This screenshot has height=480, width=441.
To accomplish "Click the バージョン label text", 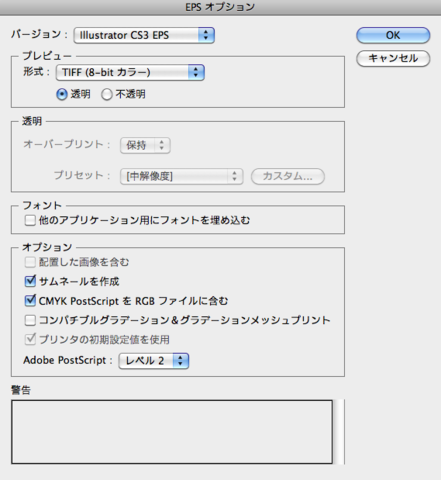I will pos(39,34).
